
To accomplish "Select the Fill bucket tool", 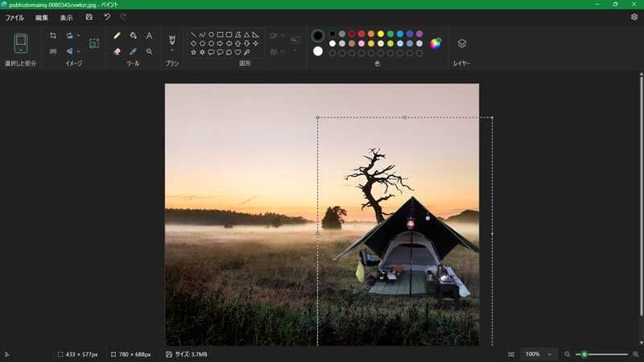I will point(133,36).
